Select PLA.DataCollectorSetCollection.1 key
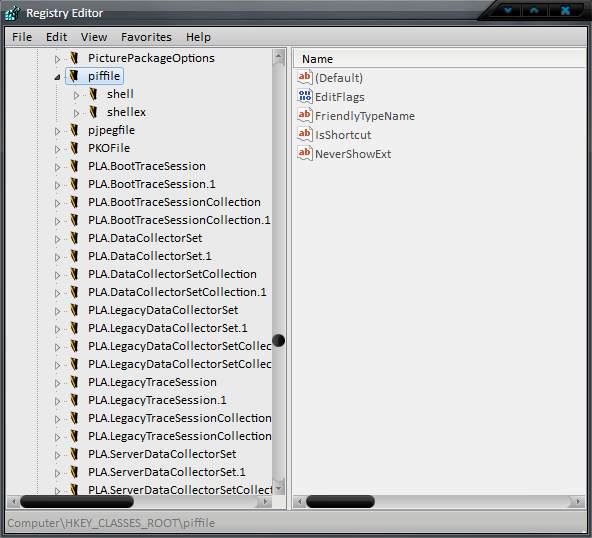Screen dimensions: 592x538 [177, 292]
